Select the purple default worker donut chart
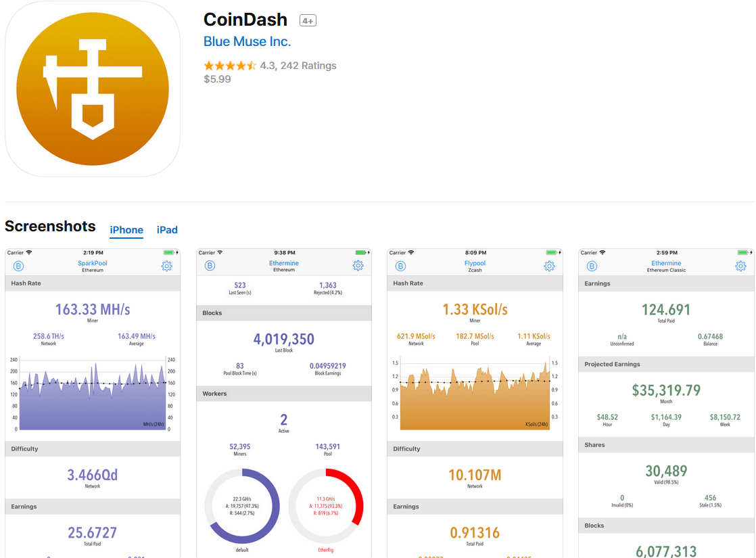 pyautogui.click(x=243, y=506)
